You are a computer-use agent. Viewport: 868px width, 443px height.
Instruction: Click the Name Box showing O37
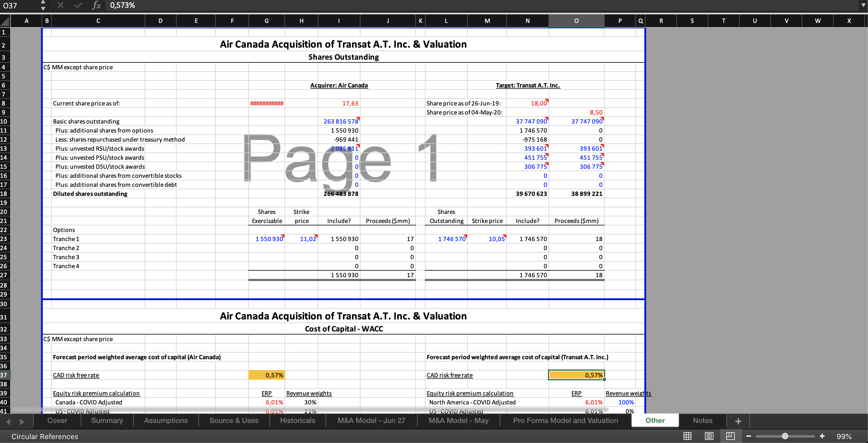point(20,5)
